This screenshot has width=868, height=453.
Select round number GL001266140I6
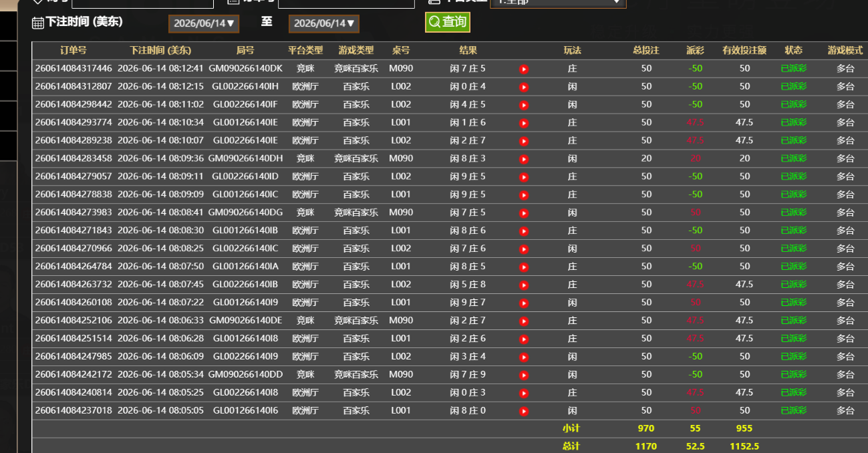click(245, 410)
